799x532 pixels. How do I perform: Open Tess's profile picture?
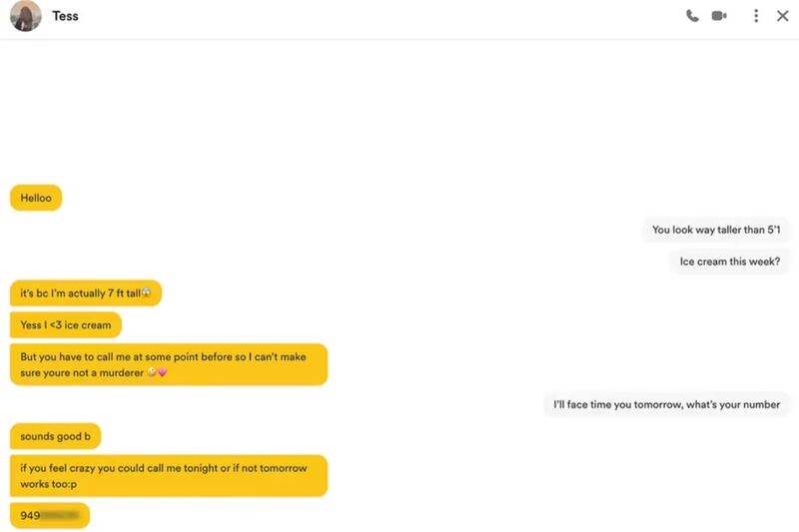[x=26, y=16]
